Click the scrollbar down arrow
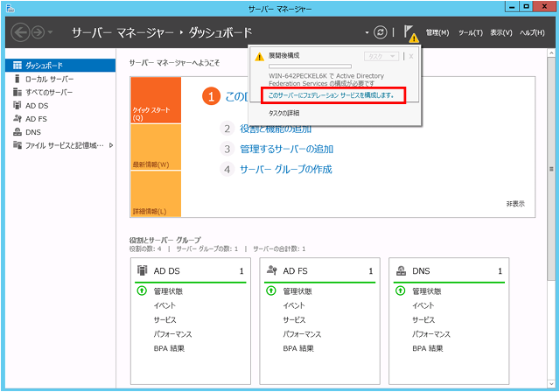This screenshot has width=560, height=392. click(x=551, y=384)
